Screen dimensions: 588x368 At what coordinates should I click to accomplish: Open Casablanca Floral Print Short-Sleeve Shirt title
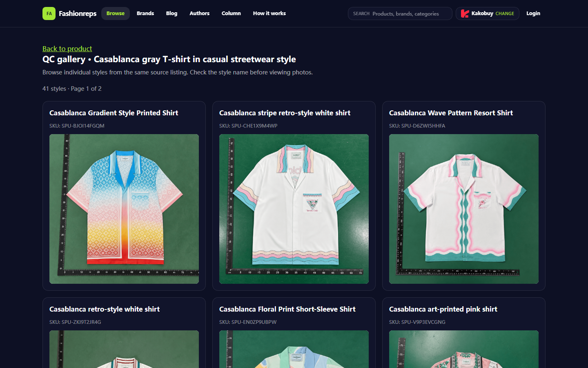coord(287,309)
